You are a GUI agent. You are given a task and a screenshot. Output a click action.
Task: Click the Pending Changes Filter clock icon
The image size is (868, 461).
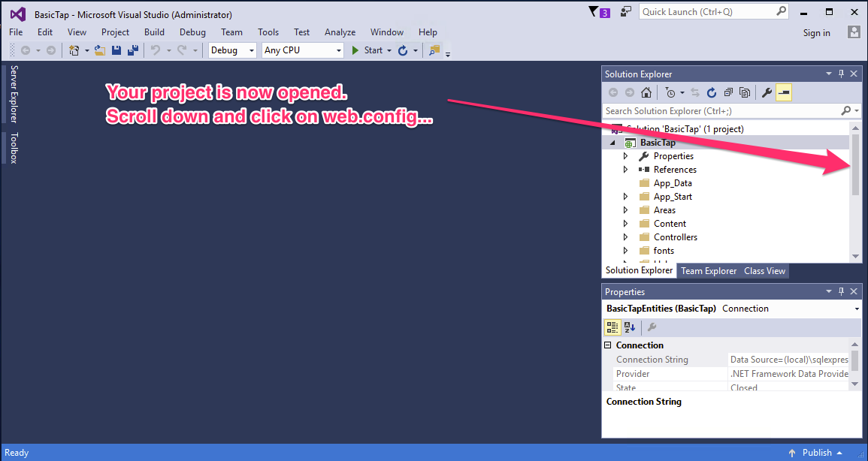tap(670, 92)
